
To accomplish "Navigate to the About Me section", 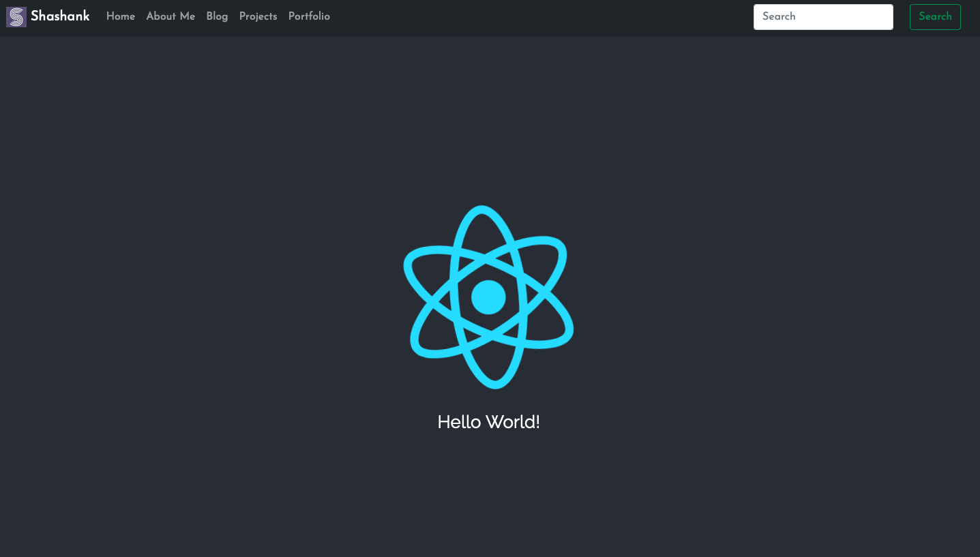I will (x=170, y=16).
